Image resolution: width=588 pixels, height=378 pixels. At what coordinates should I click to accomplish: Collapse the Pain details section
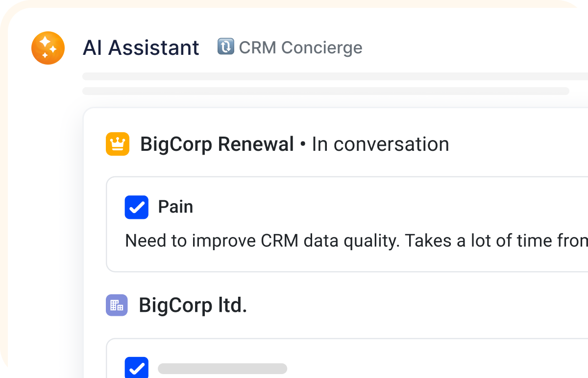175,207
